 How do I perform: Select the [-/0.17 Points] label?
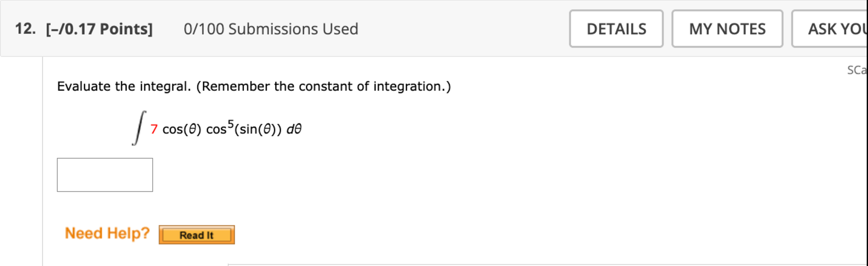point(99,29)
